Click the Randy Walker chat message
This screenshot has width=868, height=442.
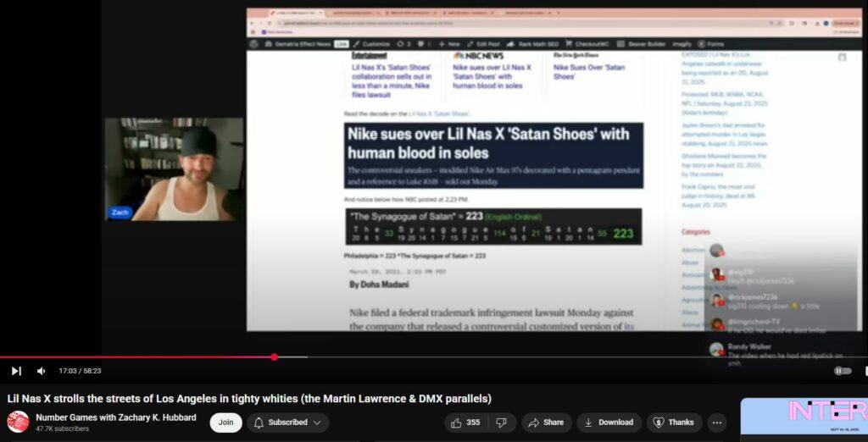click(778, 355)
